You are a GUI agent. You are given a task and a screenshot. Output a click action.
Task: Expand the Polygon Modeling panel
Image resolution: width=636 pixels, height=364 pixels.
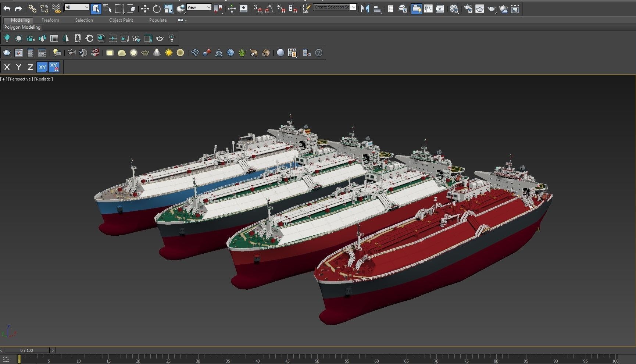click(22, 27)
